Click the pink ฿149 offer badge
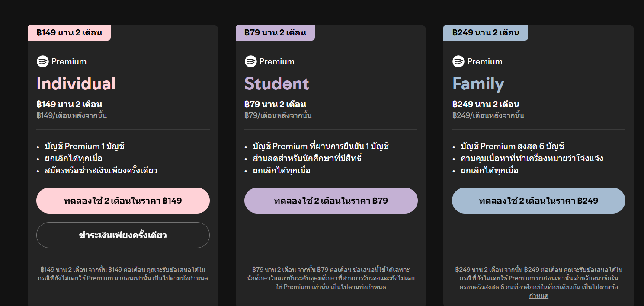The height and width of the screenshot is (306, 644). click(x=69, y=33)
